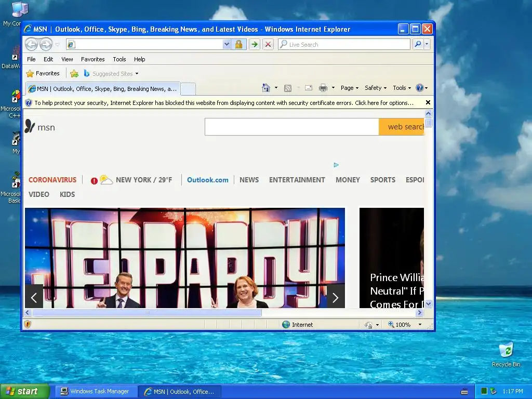
Task: Open the Page menu dropdown
Action: 350,88
